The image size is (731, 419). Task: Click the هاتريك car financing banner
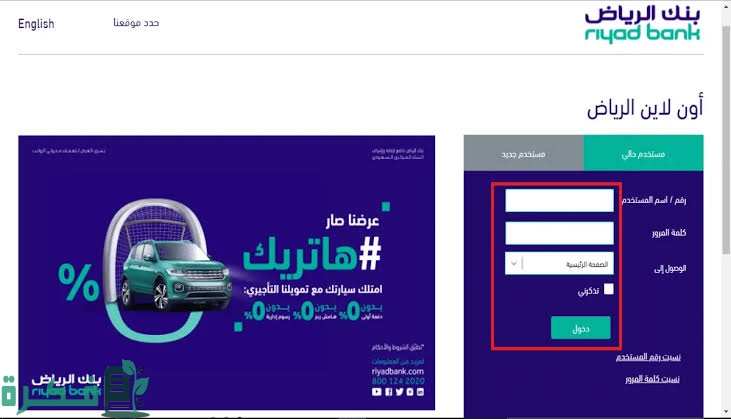(x=227, y=273)
